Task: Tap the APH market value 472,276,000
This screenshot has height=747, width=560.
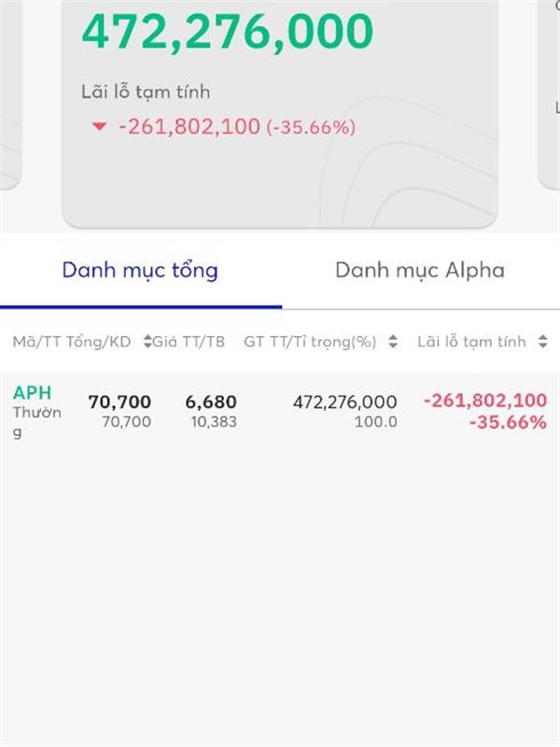Action: point(345,402)
